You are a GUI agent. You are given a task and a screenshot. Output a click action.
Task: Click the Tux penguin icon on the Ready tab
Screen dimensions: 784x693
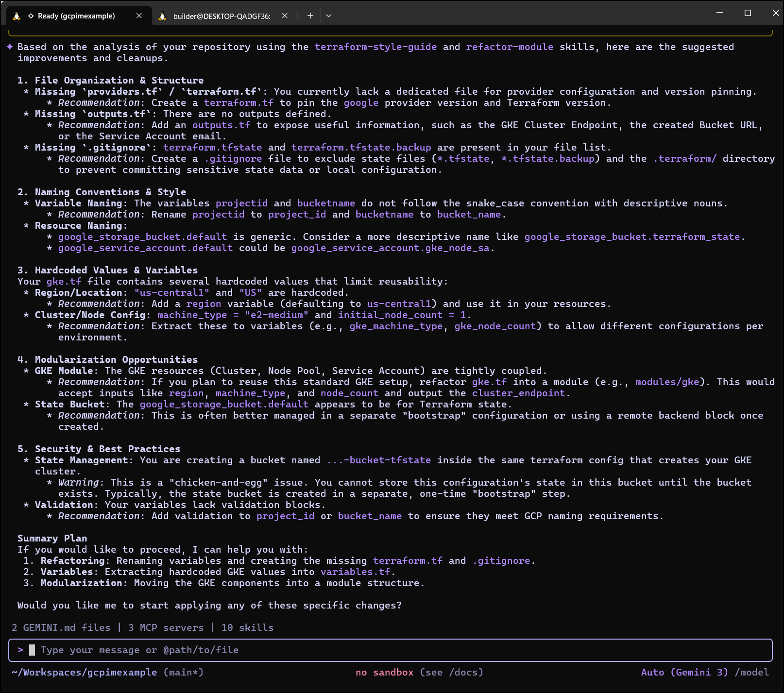(x=17, y=15)
